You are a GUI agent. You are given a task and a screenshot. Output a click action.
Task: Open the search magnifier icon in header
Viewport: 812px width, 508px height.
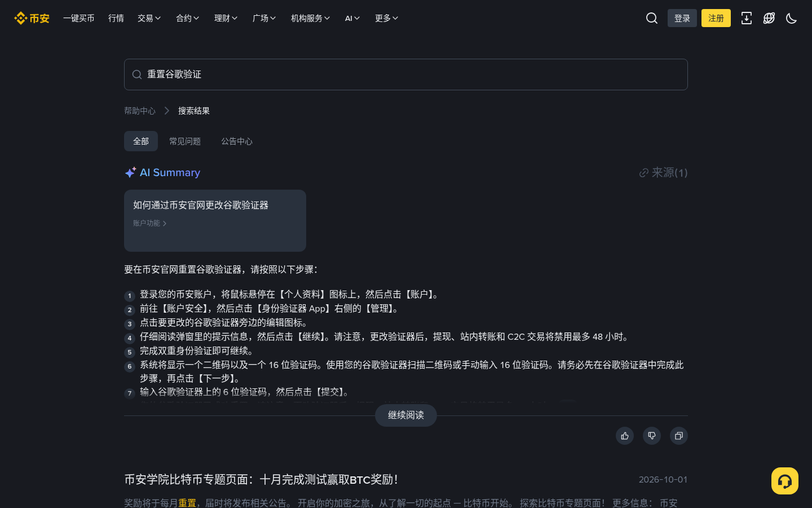tap(652, 18)
